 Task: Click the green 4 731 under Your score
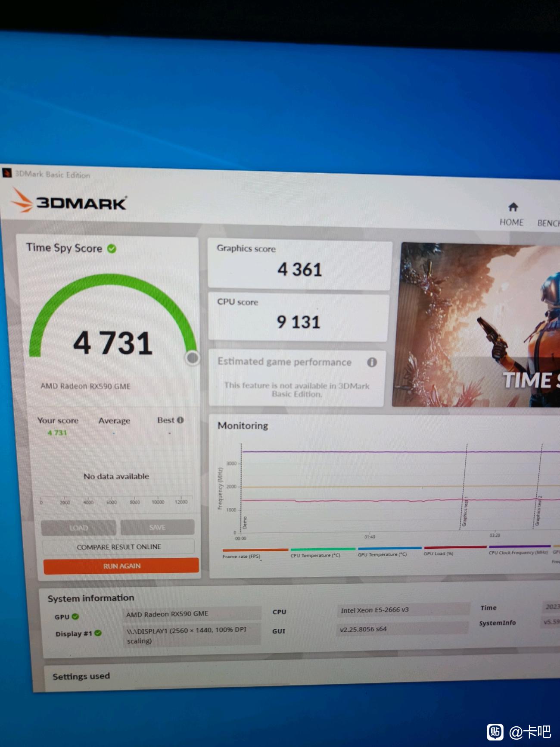[x=57, y=432]
